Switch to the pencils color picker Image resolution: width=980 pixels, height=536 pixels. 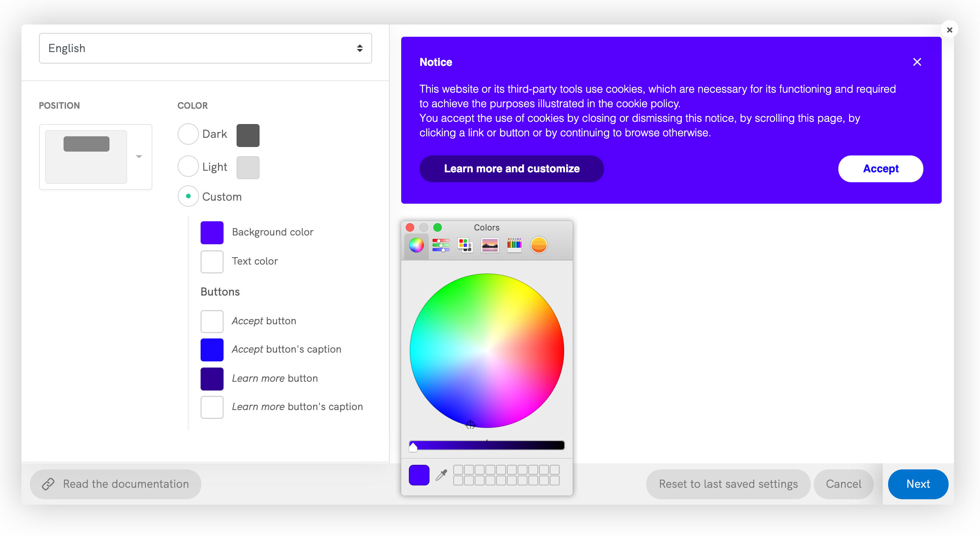(x=514, y=245)
